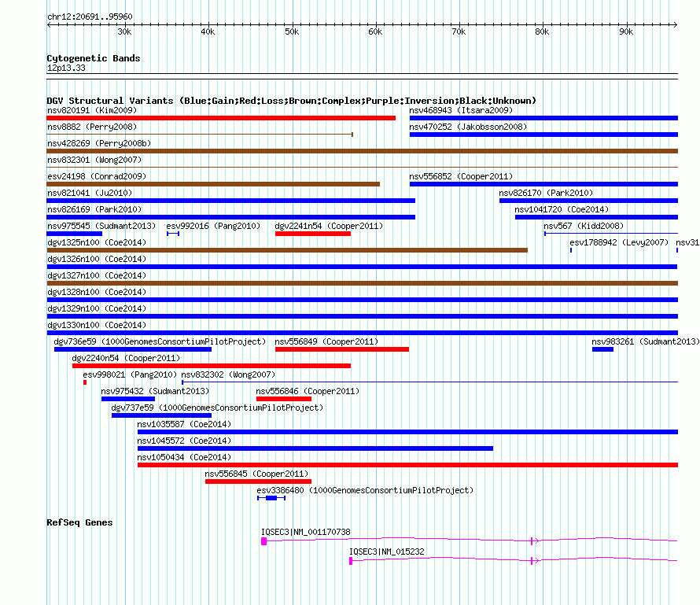The height and width of the screenshot is (605, 700).
Task: Click the nsv470252 (Jakobsson2008) blue gain bar
Action: (543, 135)
